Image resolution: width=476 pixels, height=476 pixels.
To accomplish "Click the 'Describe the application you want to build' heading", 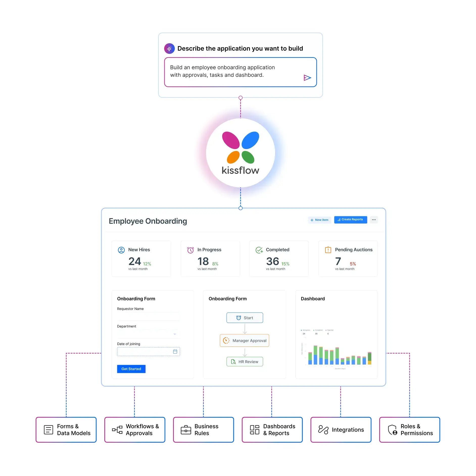I will 240,49.
